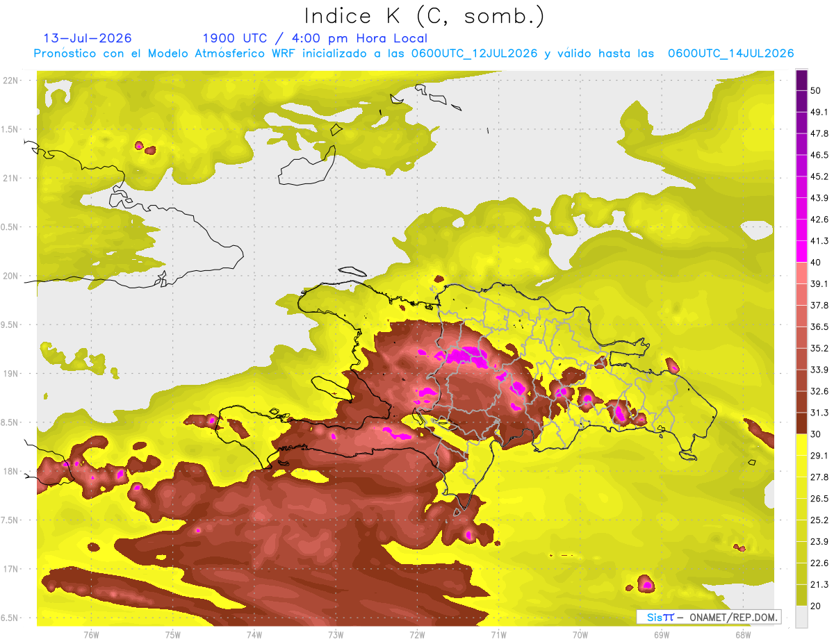Screen dimensions: 834x644
Task: Click the "20N" latitude label
Action: 10,276
